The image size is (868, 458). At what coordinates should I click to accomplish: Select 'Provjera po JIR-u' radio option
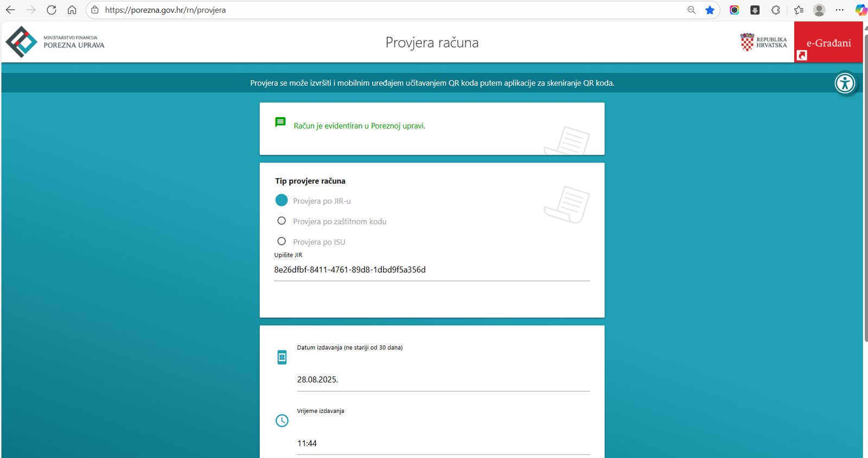pyautogui.click(x=282, y=200)
